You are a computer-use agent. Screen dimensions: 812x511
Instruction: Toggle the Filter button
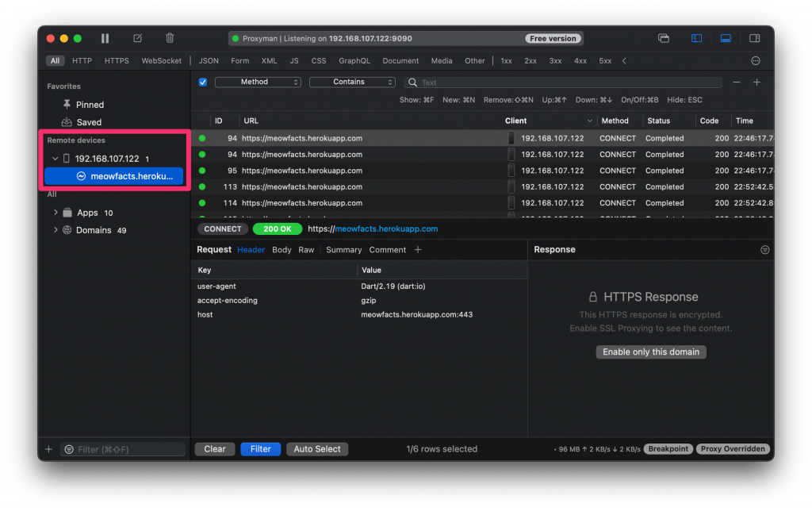tap(260, 449)
